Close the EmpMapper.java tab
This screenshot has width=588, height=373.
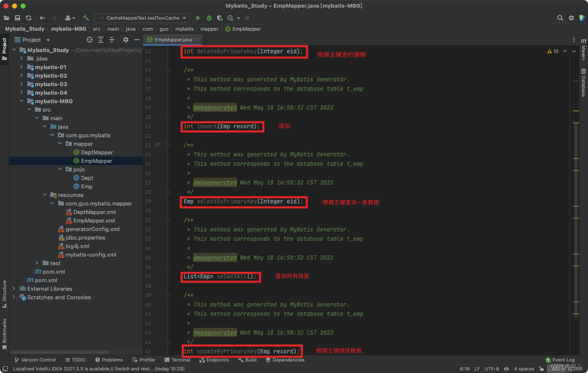[197, 40]
